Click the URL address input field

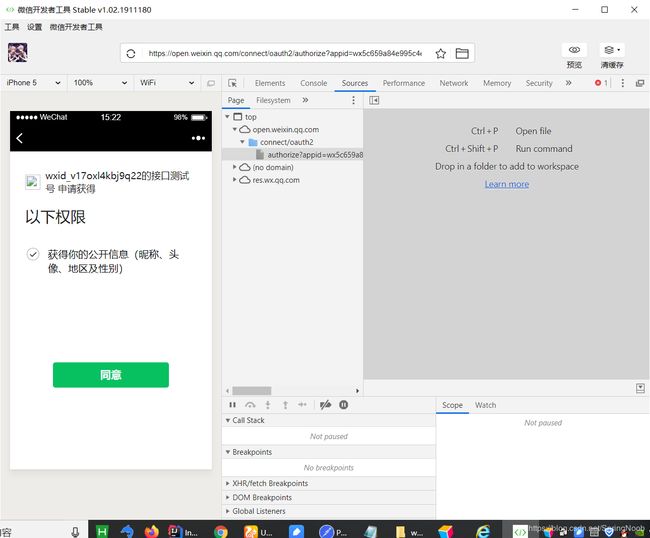(x=285, y=53)
